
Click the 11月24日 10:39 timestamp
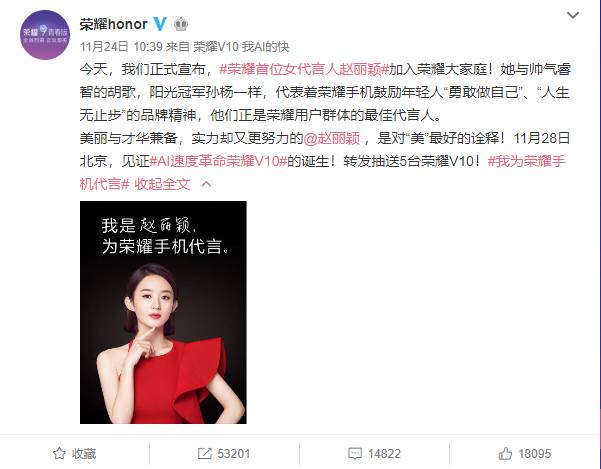(x=121, y=47)
